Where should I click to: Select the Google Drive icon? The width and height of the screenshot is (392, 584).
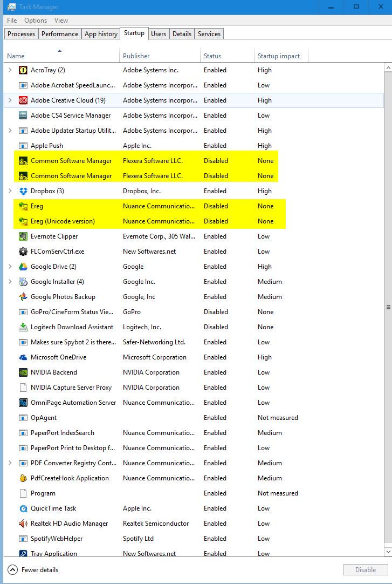[x=23, y=267]
